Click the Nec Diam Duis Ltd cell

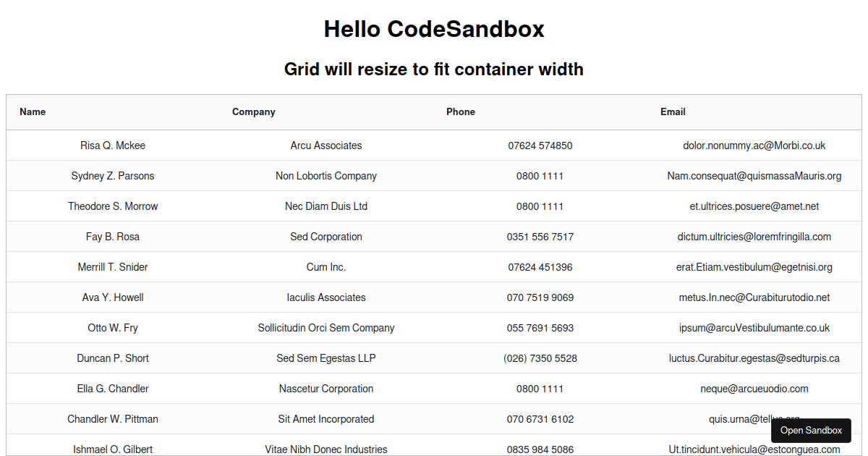coord(326,206)
